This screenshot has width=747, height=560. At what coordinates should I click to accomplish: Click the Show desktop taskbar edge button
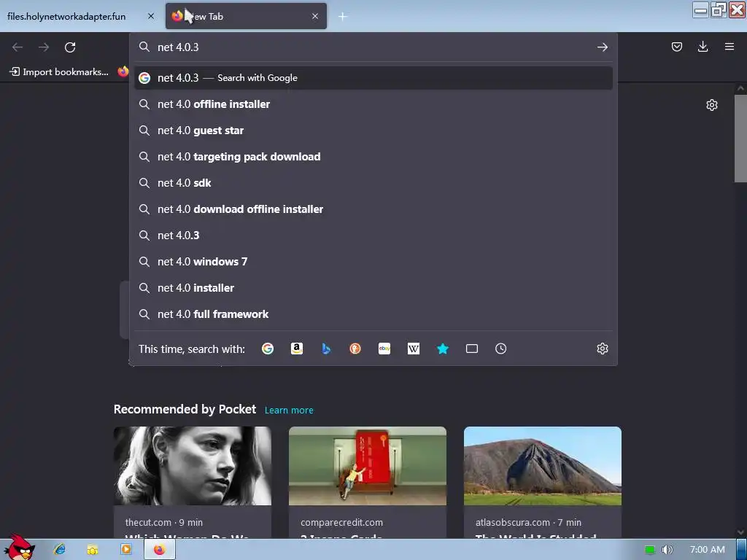(x=742, y=550)
